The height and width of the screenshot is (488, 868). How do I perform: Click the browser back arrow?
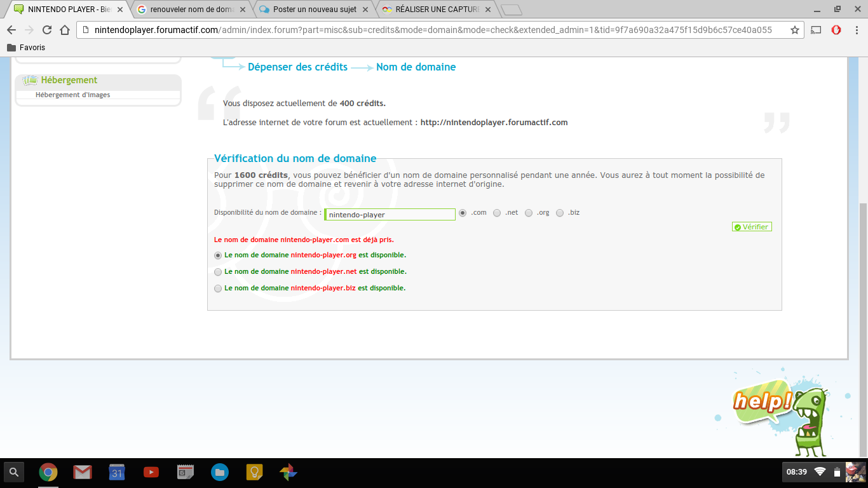(11, 30)
